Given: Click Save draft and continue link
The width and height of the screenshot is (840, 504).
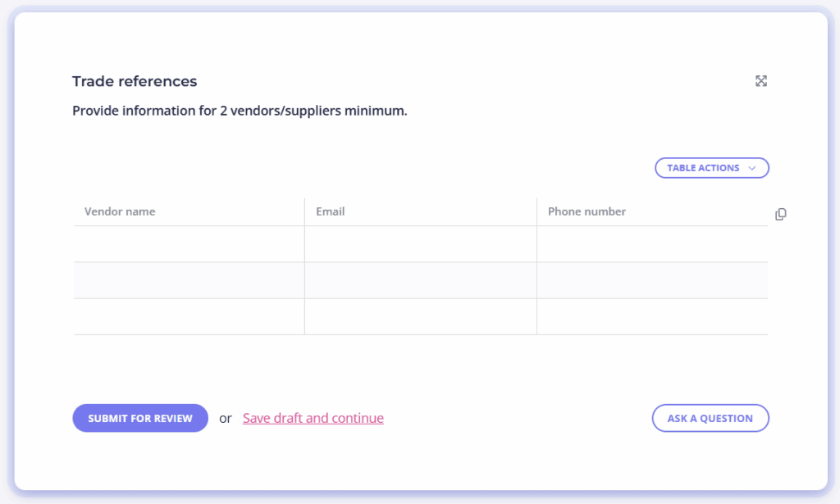Looking at the screenshot, I should coord(313,418).
